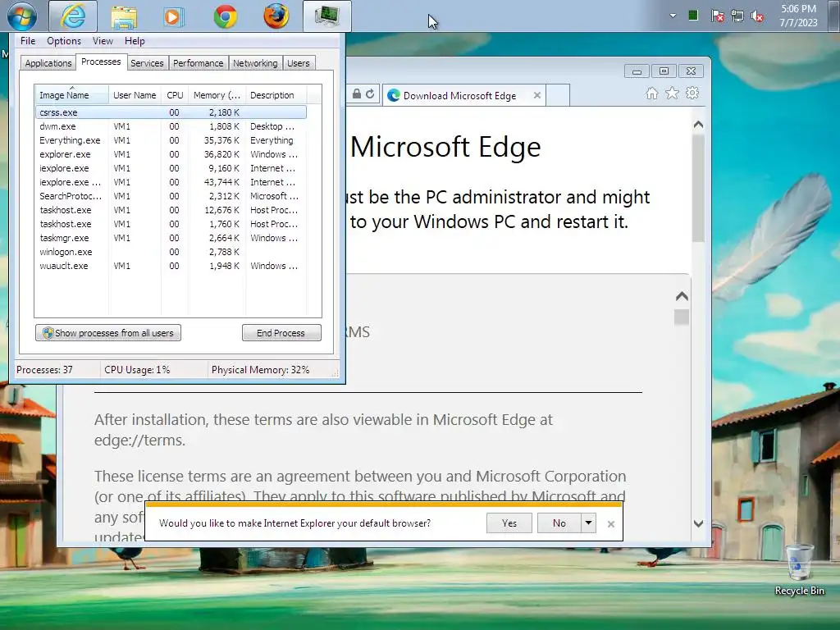
Task: Click Show processes from all users
Action: 108,333
